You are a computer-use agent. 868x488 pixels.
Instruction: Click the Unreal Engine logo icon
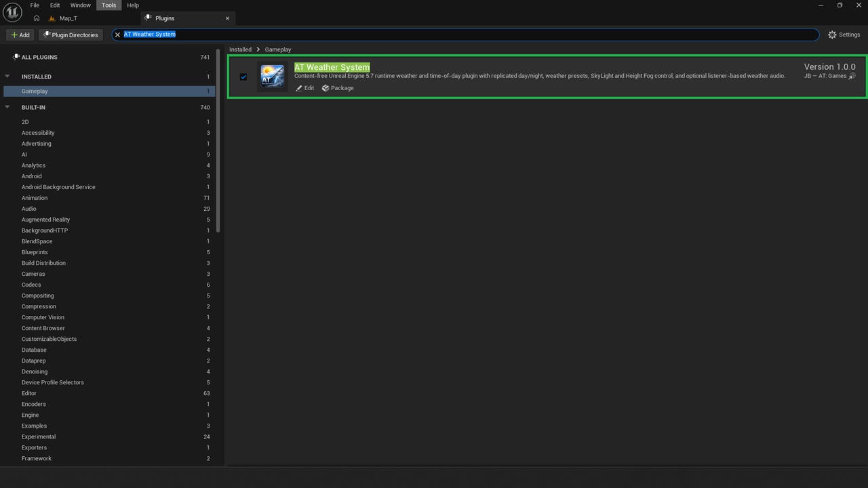pos(12,13)
